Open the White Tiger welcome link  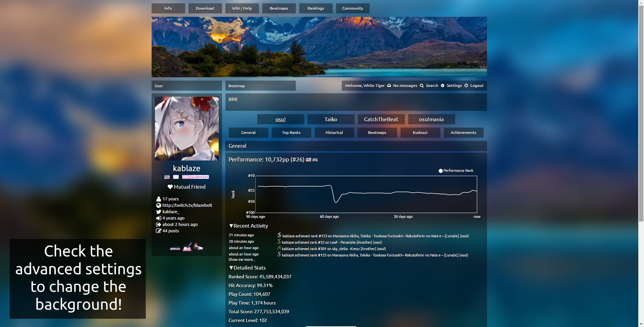(x=365, y=86)
